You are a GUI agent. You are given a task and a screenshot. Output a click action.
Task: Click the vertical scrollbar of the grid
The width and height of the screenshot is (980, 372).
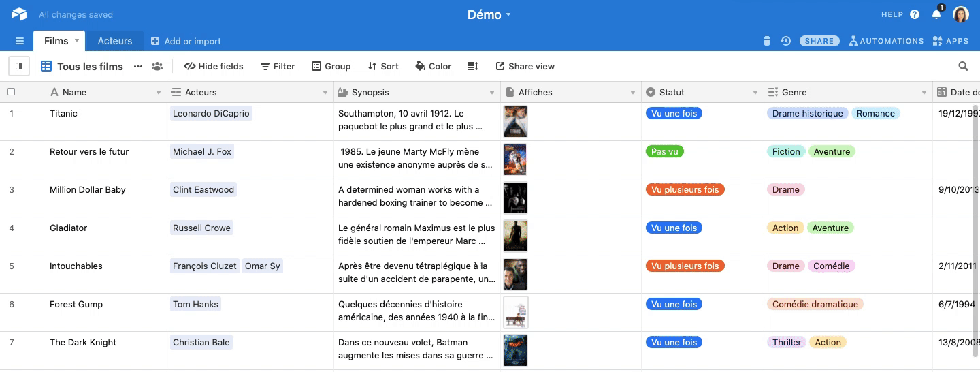tap(975, 232)
